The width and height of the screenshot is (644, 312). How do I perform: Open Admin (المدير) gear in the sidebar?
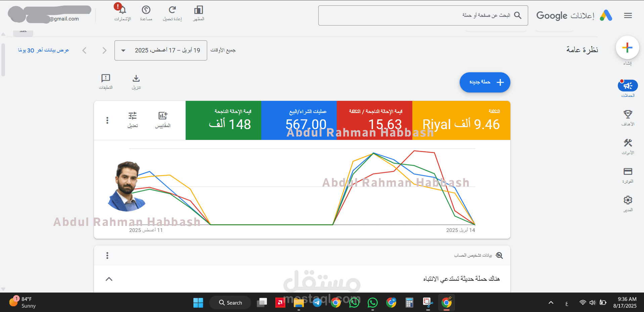pos(628,203)
